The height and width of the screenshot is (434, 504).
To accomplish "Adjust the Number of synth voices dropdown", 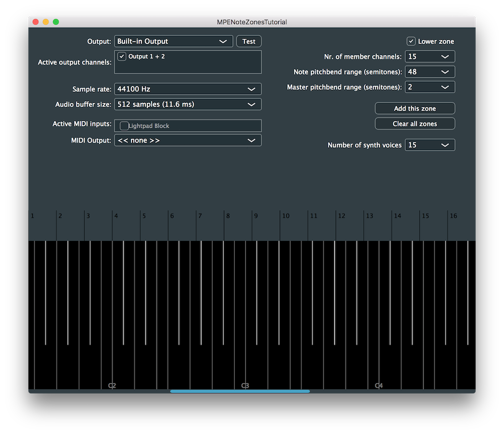I will (429, 145).
